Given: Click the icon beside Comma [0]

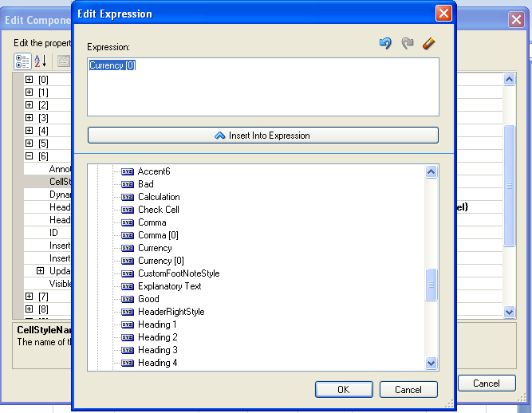Looking at the screenshot, I should click(x=128, y=235).
